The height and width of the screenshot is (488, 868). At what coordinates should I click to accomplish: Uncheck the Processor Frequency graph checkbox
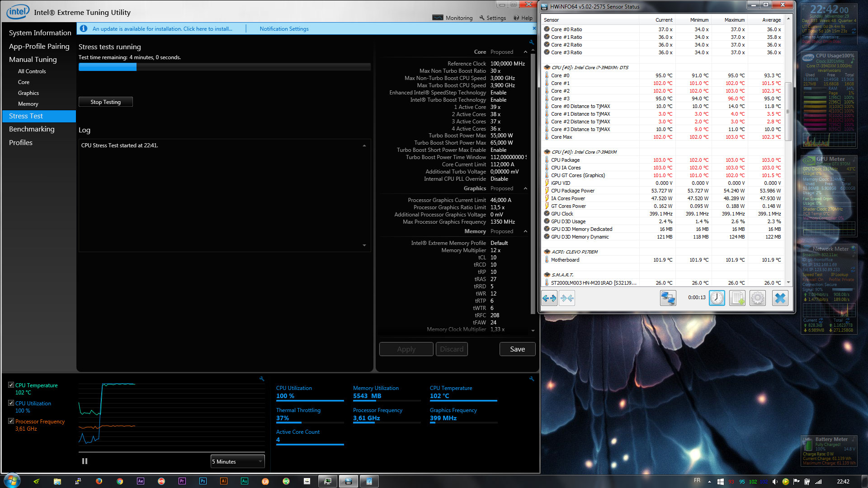point(11,421)
